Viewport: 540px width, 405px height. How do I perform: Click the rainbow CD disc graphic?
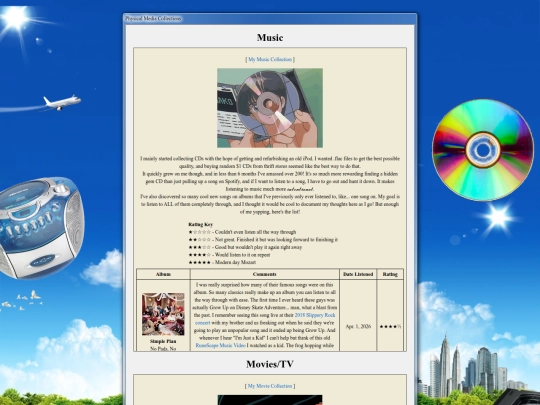click(x=483, y=150)
